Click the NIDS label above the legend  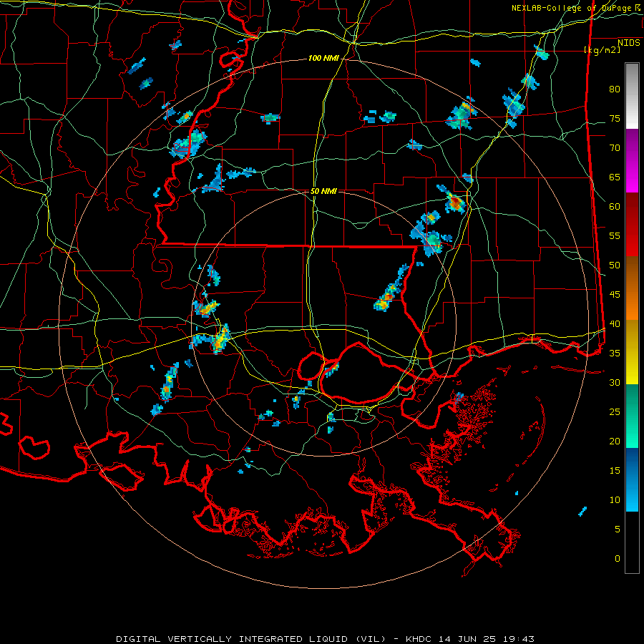[x=628, y=42]
